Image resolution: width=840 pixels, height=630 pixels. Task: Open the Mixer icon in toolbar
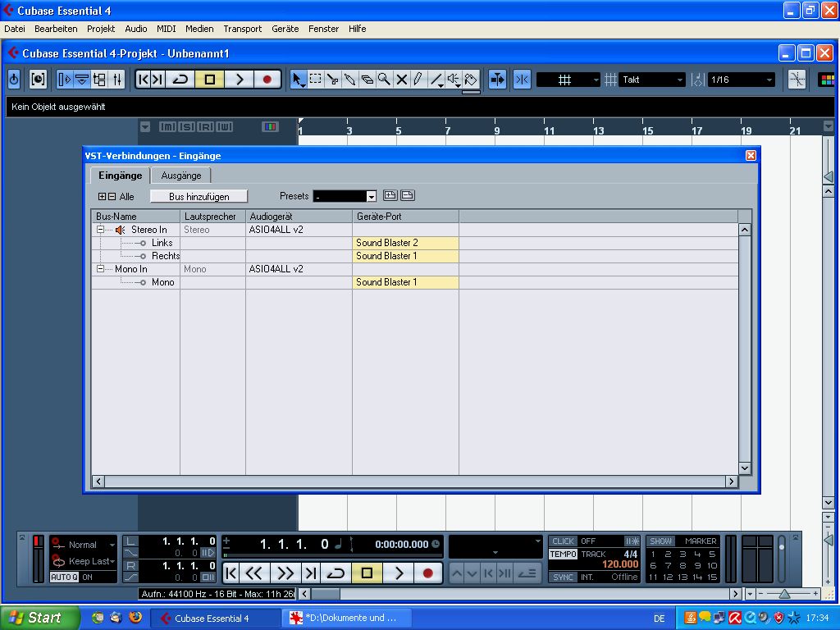pyautogui.click(x=117, y=80)
